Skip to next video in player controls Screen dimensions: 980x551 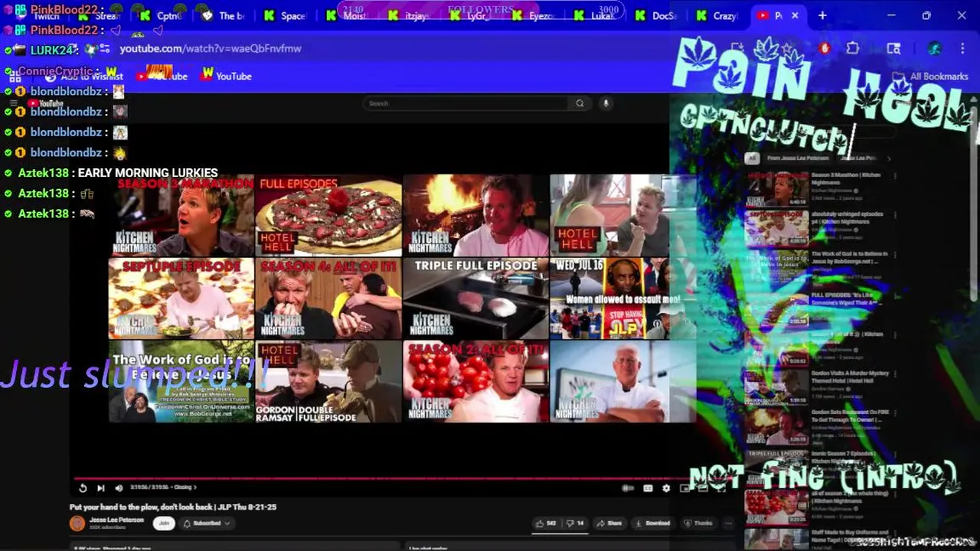click(x=100, y=488)
